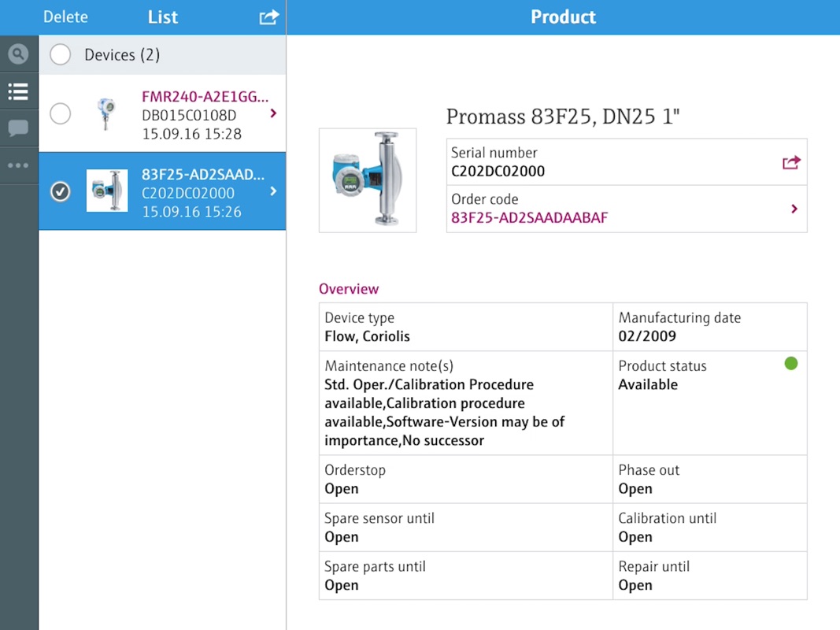Share the serial number C202DC02000
The height and width of the screenshot is (630, 840).
tap(791, 162)
